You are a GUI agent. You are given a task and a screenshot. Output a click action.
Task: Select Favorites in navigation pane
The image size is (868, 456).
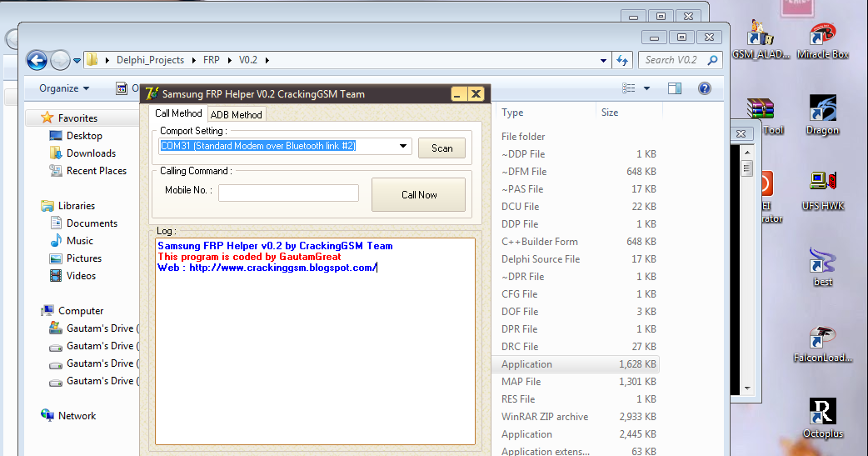[x=77, y=118]
